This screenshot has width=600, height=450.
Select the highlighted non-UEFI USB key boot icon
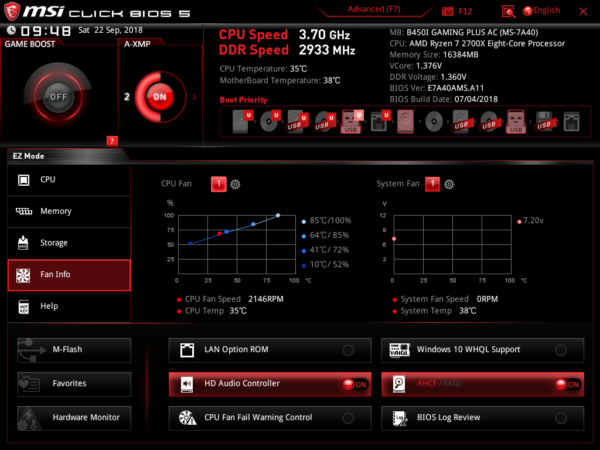tap(516, 121)
